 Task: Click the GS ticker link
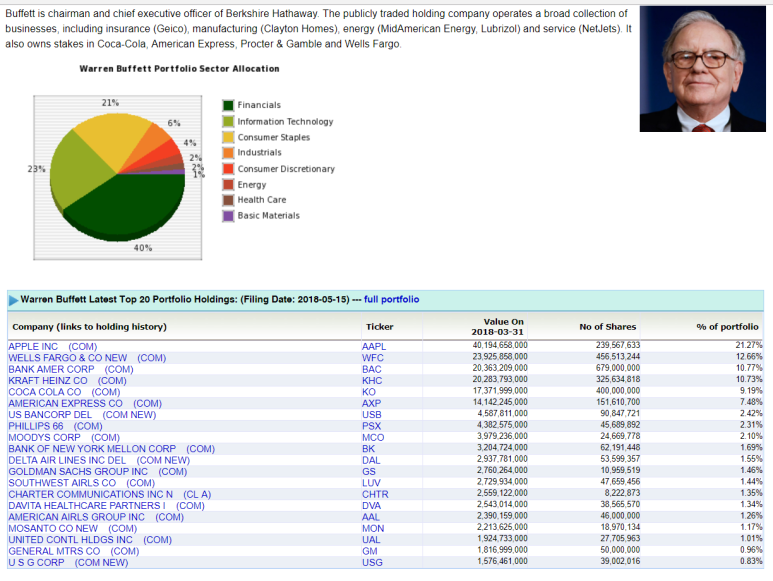coord(369,471)
